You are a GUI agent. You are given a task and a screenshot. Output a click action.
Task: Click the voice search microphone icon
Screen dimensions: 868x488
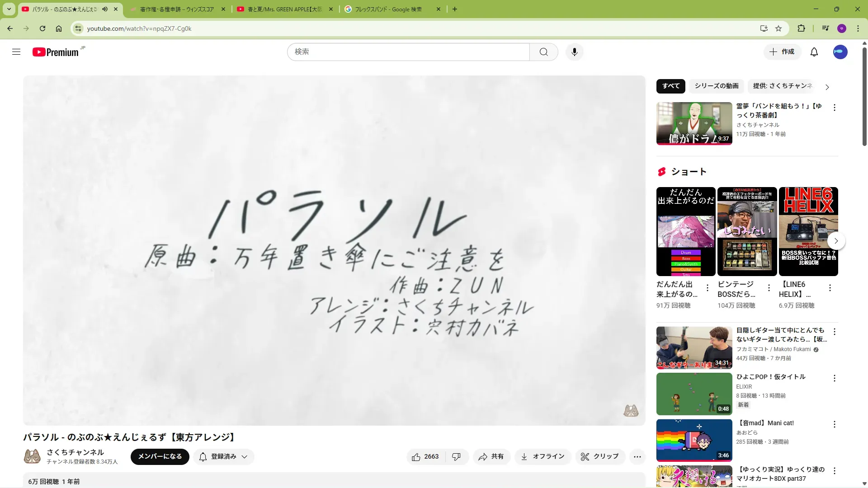click(574, 52)
